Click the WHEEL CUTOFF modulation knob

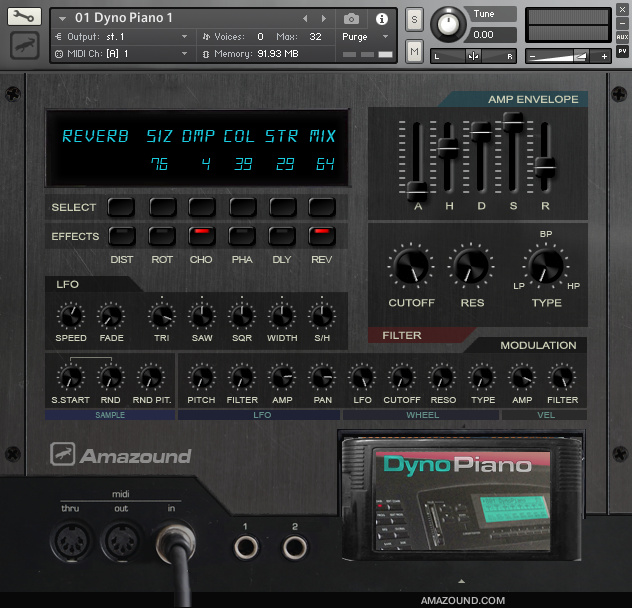click(x=402, y=378)
